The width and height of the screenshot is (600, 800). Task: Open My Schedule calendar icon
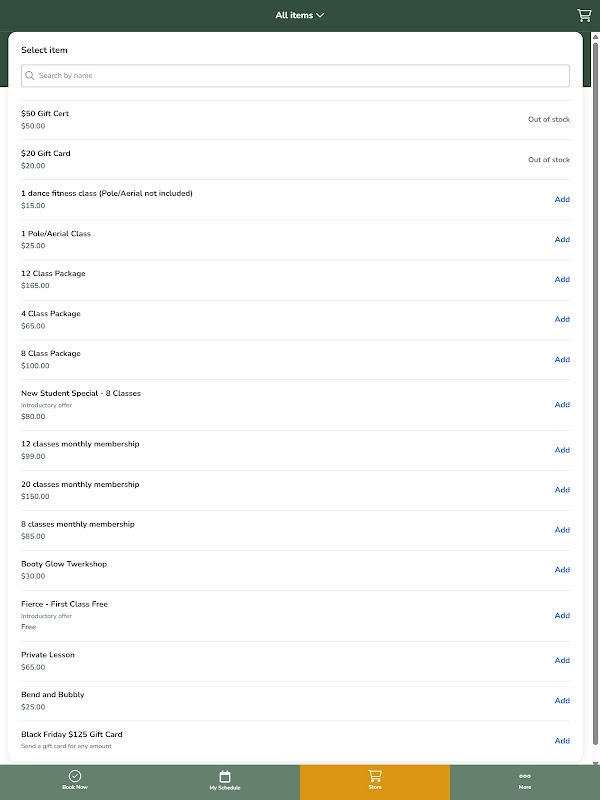click(x=225, y=776)
